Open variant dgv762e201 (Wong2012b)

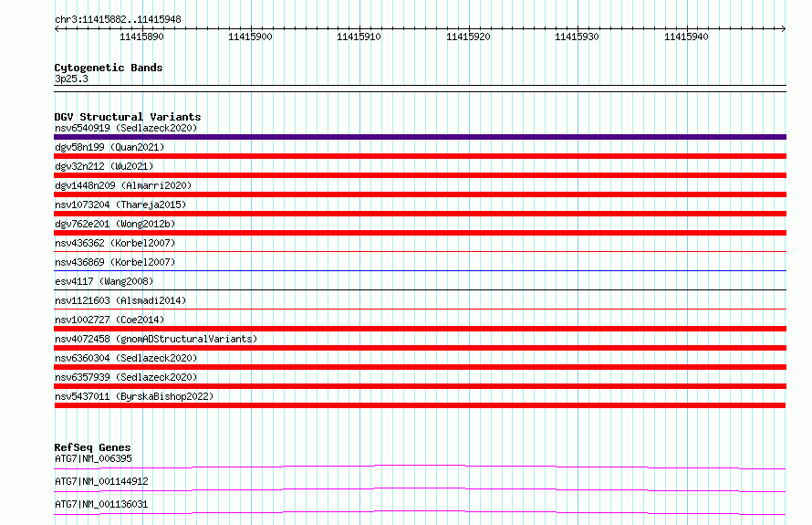point(115,224)
